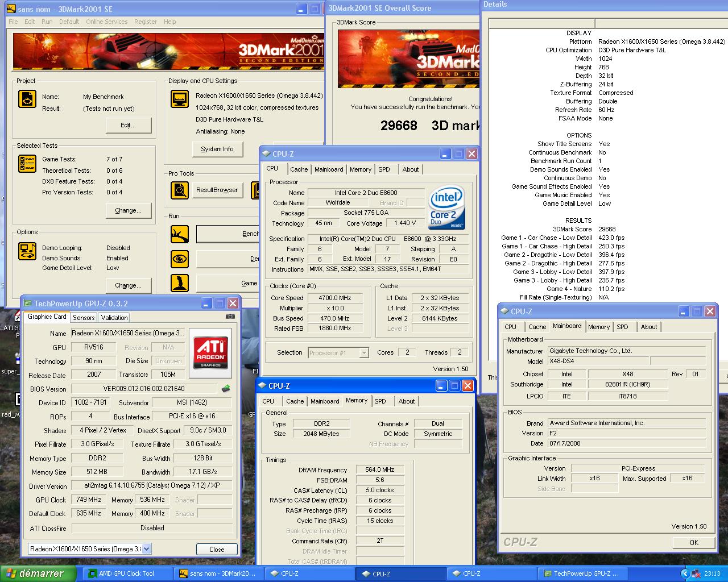Click the X48-DS4 motherboard model field

[x=598, y=361]
